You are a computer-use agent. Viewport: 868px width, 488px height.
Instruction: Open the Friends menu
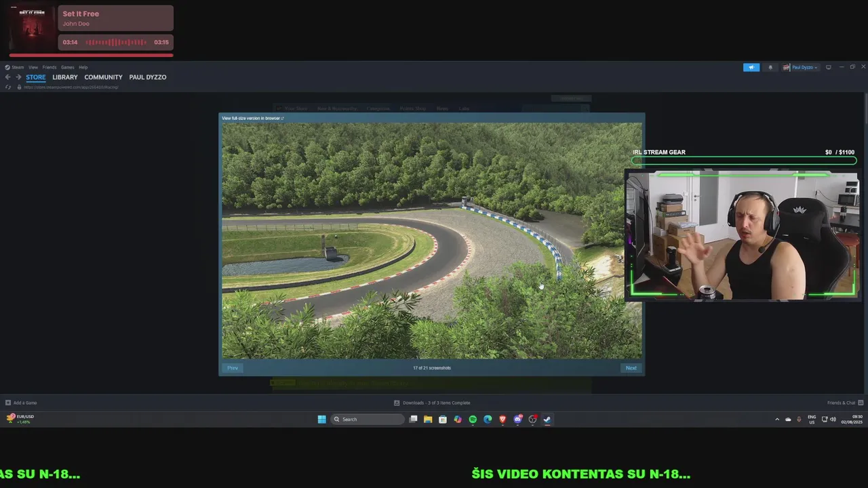pyautogui.click(x=50, y=67)
